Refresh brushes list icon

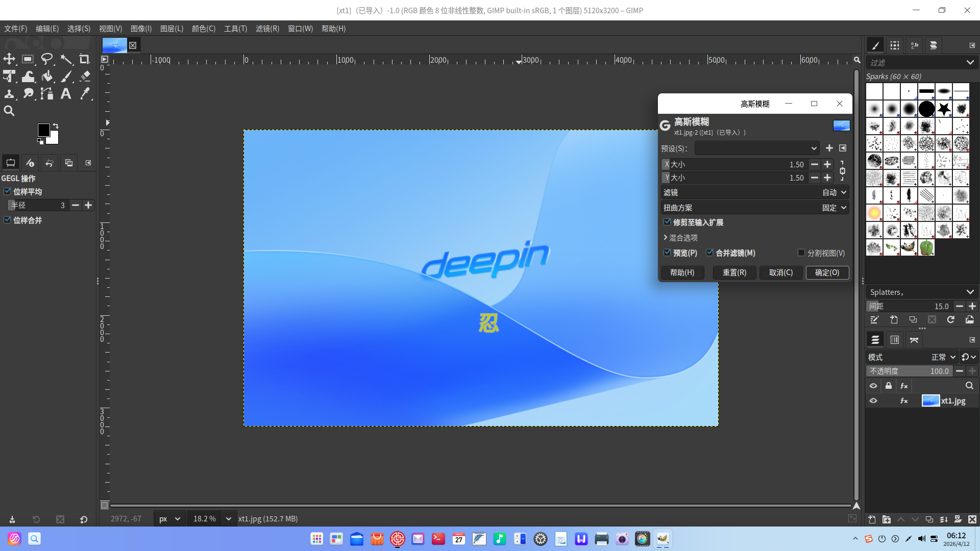point(950,319)
